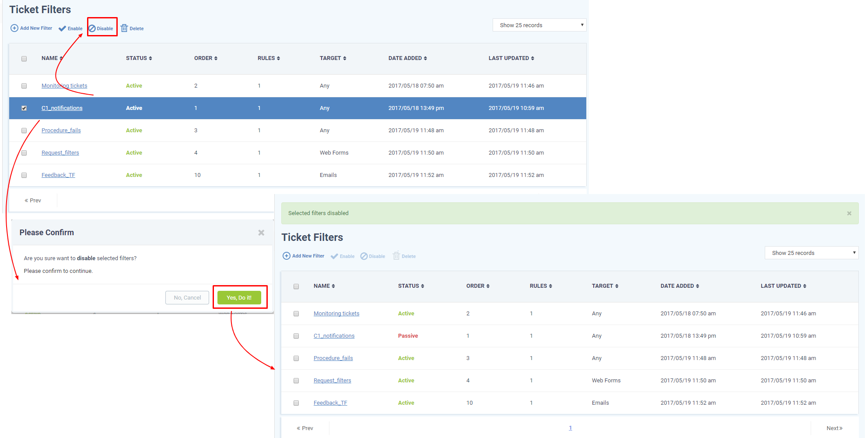868x438 pixels.
Task: Click greyed Delete in lower toolbar
Action: (x=404, y=256)
